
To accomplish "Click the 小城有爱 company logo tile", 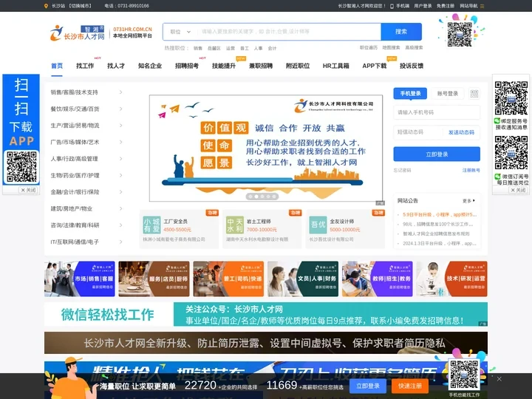I will click(x=151, y=225).
